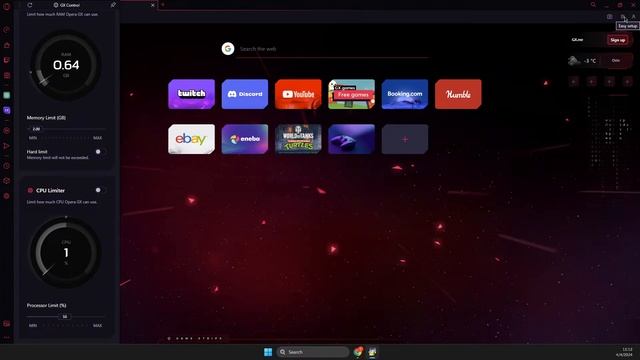Open Settings gear icon in sidebar
The width and height of the screenshot is (640, 360).
tap(7, 196)
